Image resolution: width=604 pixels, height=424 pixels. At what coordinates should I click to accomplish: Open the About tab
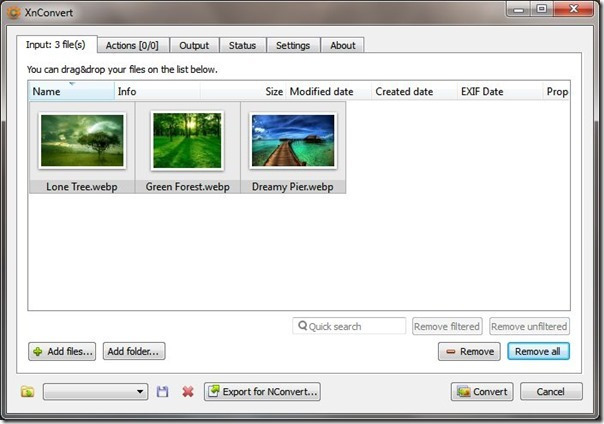click(342, 45)
